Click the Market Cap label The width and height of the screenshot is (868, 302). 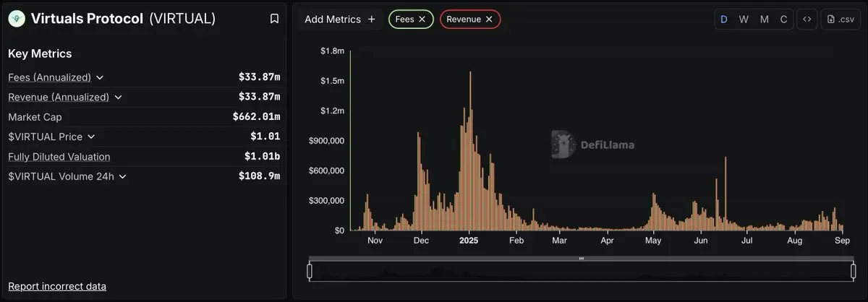pos(35,116)
